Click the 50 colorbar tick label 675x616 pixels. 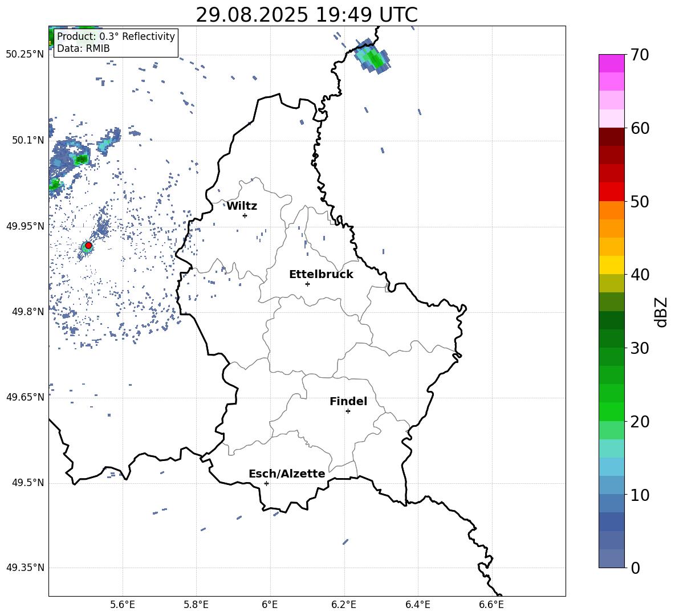639,202
